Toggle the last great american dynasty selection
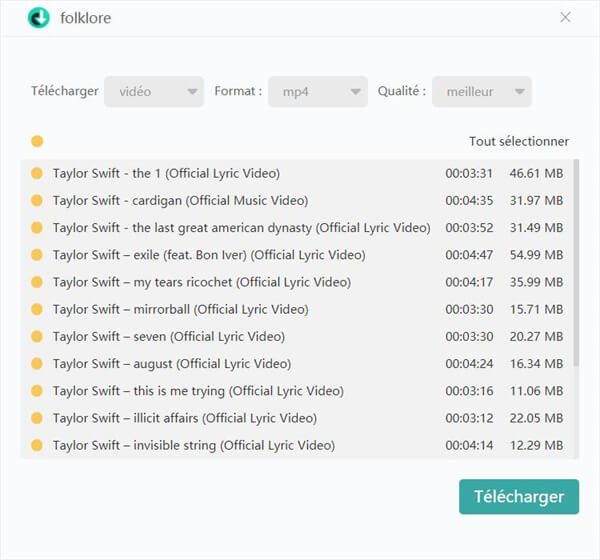 [37, 227]
